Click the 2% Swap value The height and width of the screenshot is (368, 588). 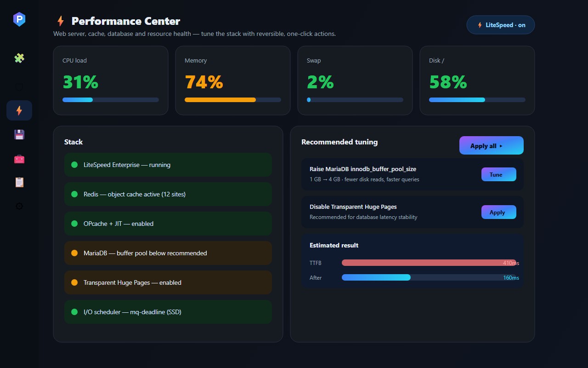click(x=320, y=82)
